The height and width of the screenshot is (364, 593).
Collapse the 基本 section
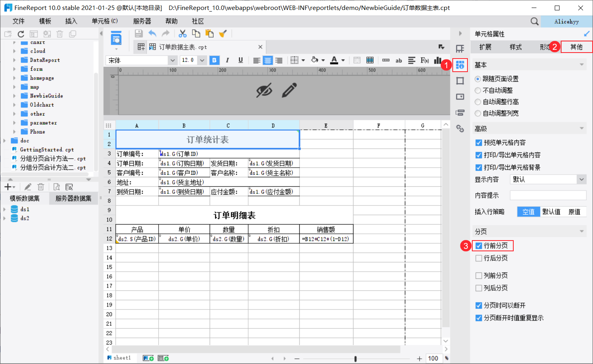581,65
